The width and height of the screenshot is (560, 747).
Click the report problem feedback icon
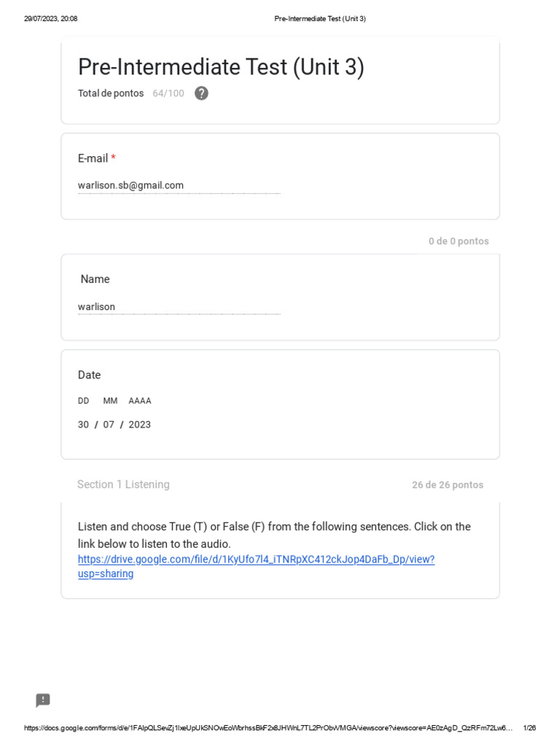43,700
